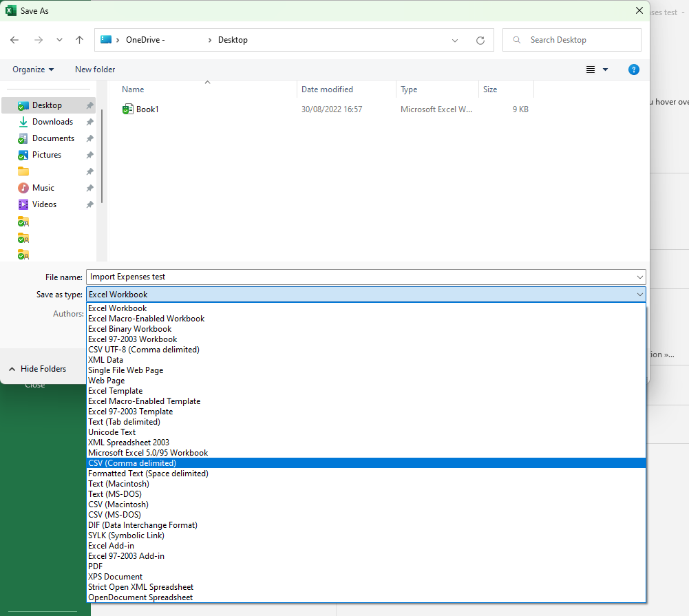Select the Music folder in sidebar
Screen dimensions: 689x616
point(43,188)
